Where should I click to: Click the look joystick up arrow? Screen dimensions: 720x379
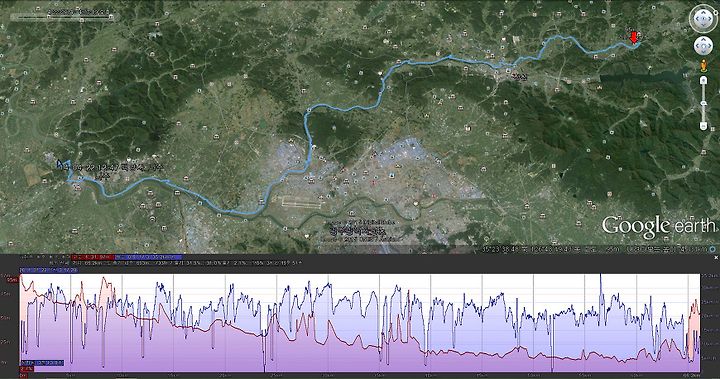point(703,12)
